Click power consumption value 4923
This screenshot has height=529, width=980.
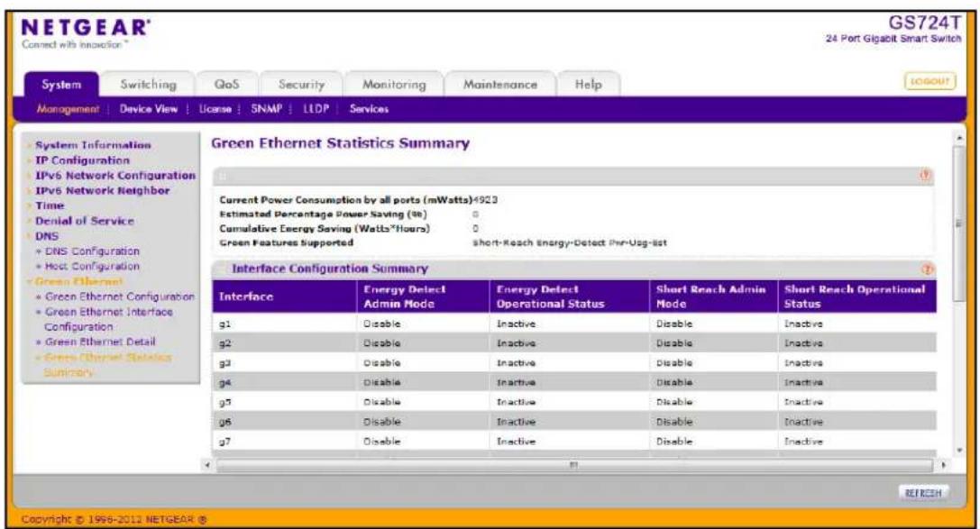tap(486, 200)
